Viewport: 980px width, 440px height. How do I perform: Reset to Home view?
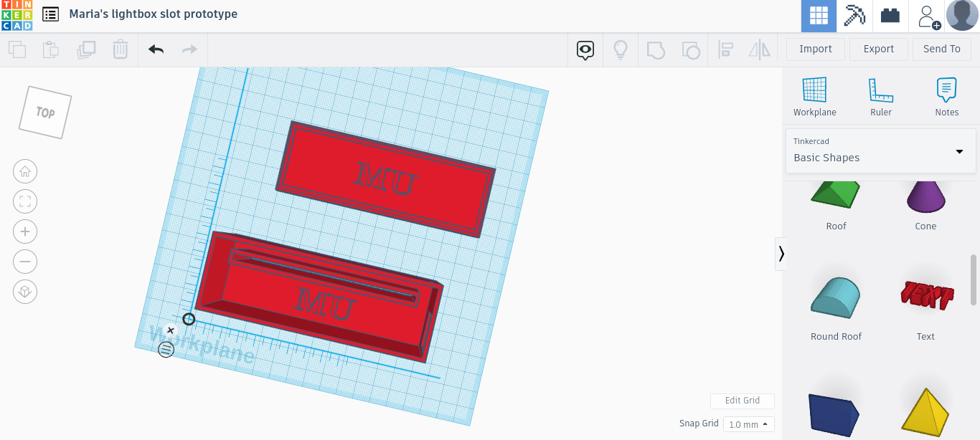[x=25, y=171]
